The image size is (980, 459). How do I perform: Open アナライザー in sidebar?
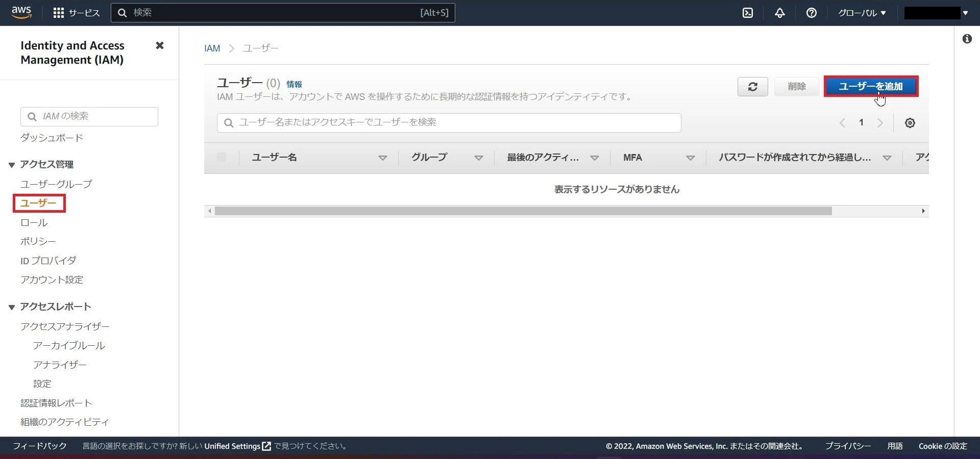(x=60, y=365)
